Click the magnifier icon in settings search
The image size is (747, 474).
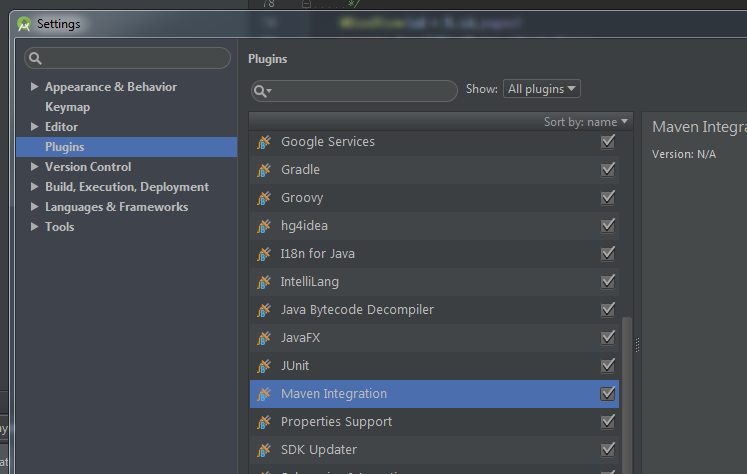35,59
